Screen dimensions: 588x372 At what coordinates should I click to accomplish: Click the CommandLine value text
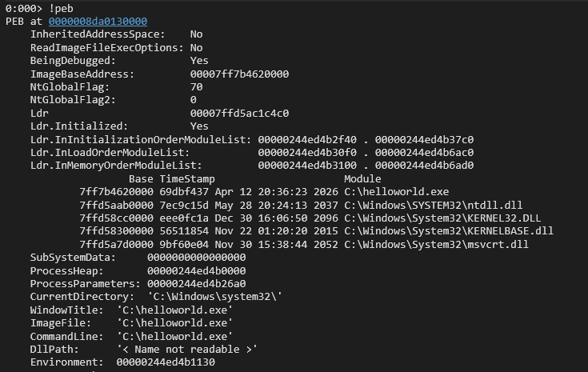coord(174,335)
